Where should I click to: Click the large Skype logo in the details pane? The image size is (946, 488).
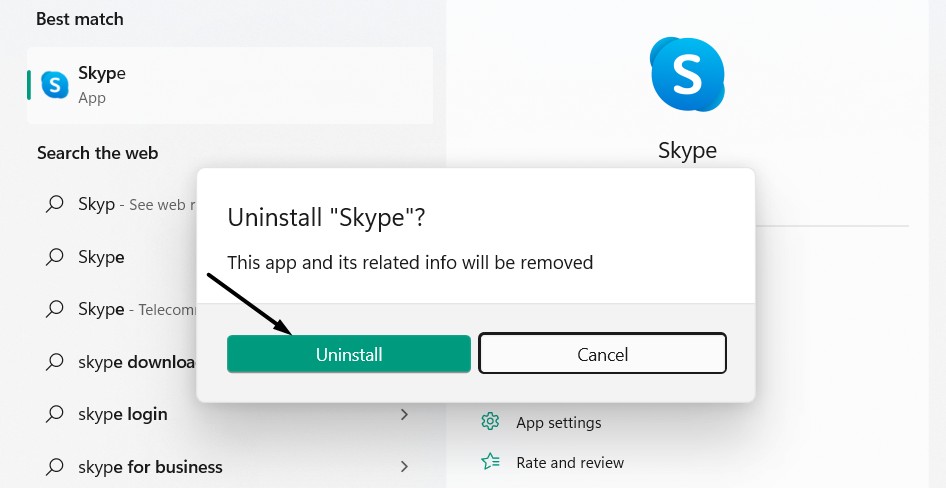[688, 73]
